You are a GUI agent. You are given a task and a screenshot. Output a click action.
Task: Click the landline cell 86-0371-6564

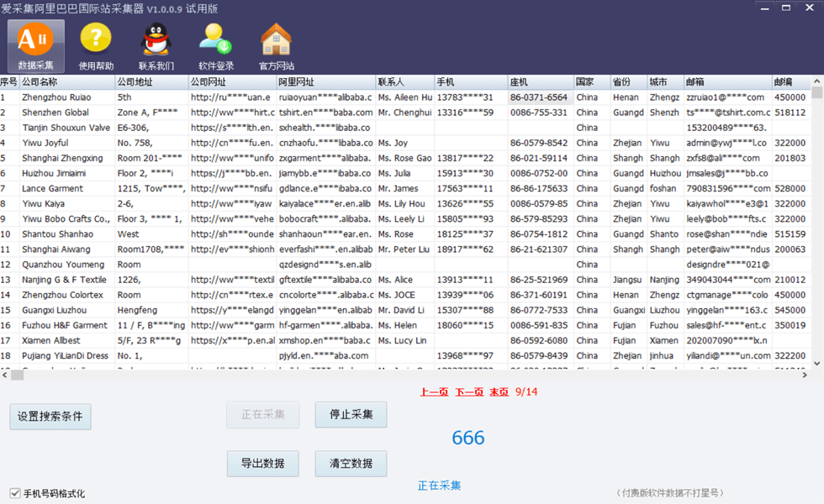pyautogui.click(x=541, y=97)
